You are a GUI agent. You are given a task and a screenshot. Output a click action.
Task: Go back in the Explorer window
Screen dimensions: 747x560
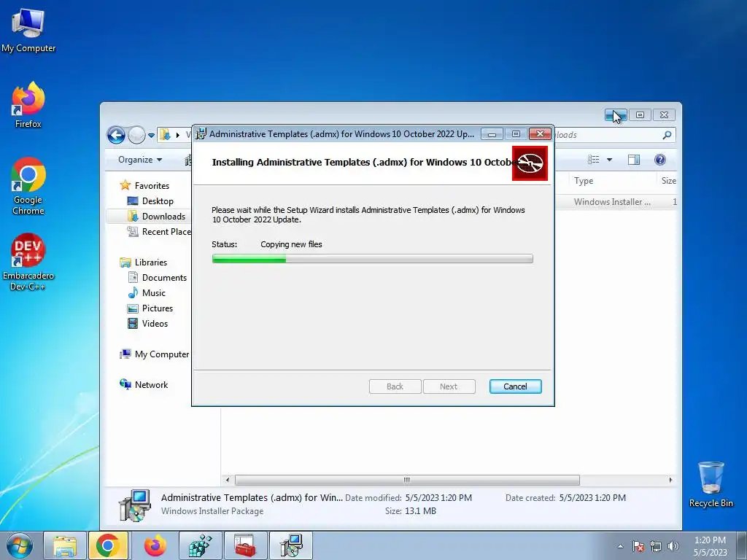[116, 135]
